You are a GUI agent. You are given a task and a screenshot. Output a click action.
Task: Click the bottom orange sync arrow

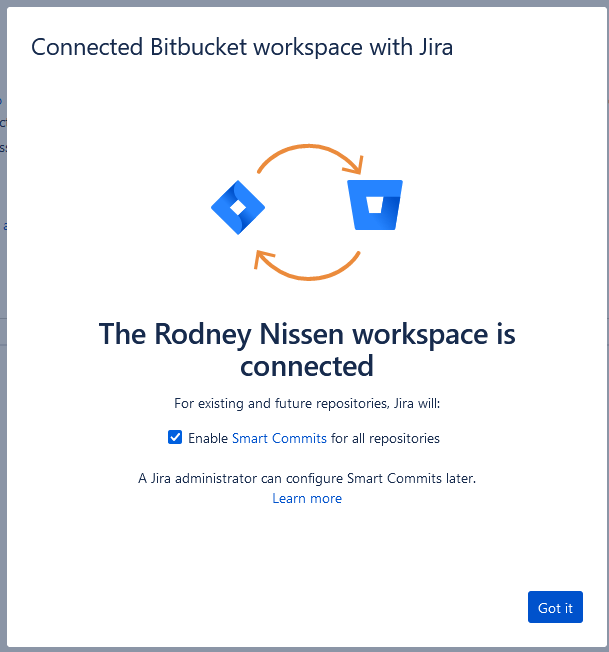pyautogui.click(x=305, y=265)
